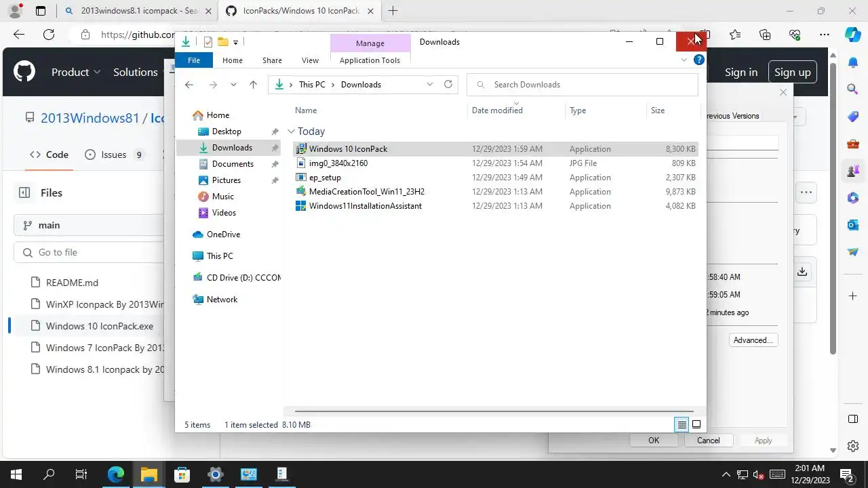Refresh the Downloads folder view
The width and height of the screenshot is (868, 488).
tap(448, 85)
